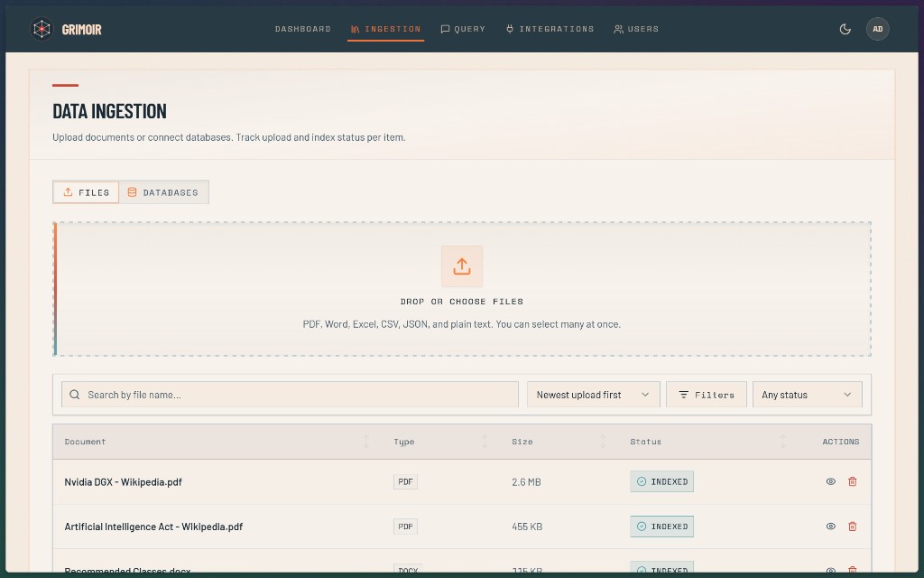Navigate to the Users page
Image resolution: width=924 pixels, height=578 pixels.
pyautogui.click(x=636, y=29)
